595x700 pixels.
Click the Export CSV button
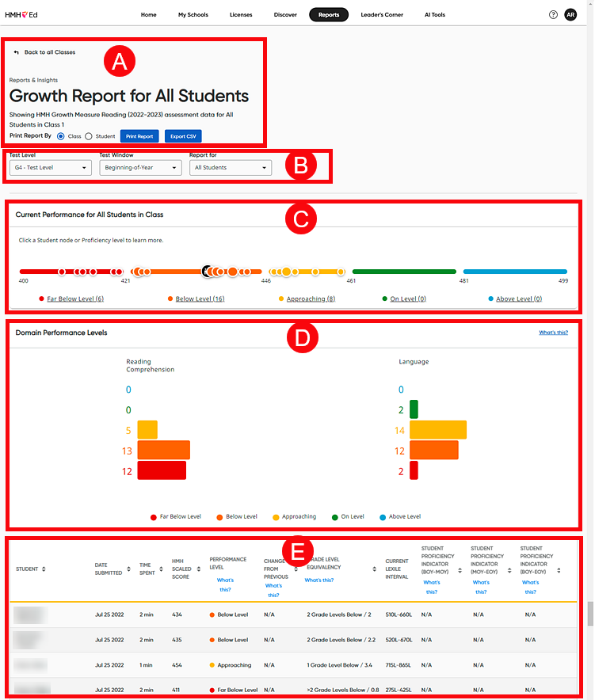pos(183,136)
